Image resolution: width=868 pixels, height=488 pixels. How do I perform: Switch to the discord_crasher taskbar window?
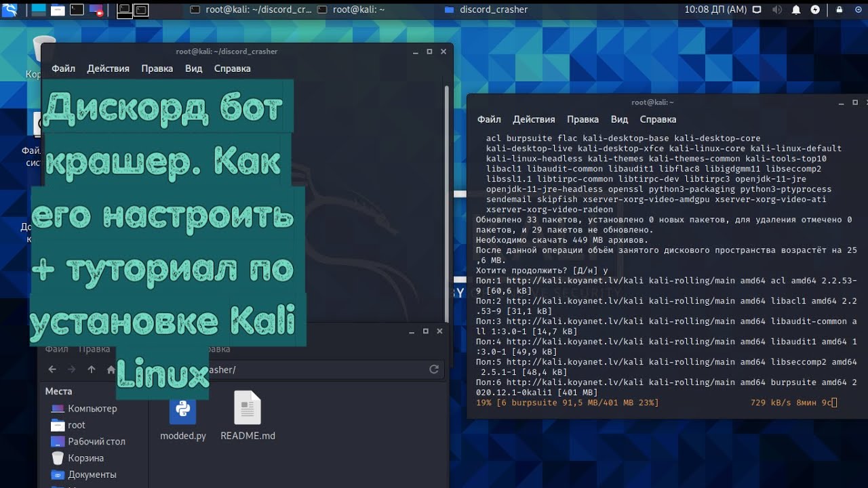486,9
